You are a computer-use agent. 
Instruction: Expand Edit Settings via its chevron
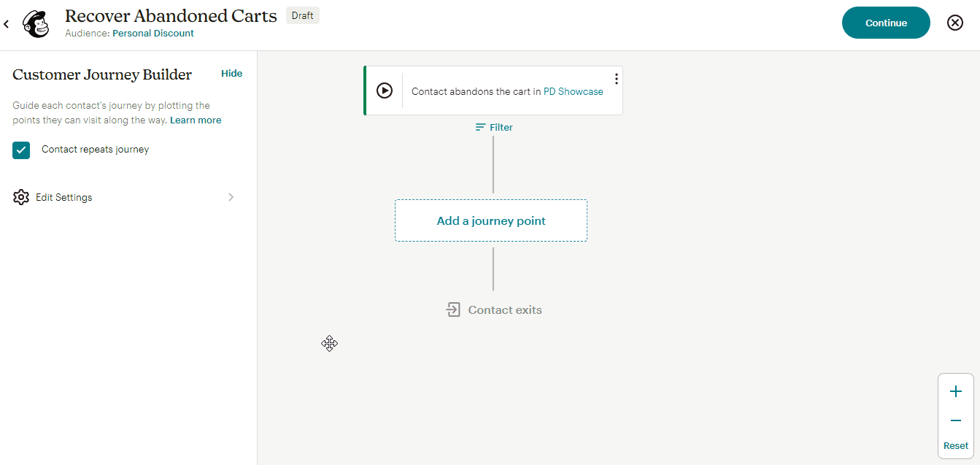pyautogui.click(x=231, y=197)
